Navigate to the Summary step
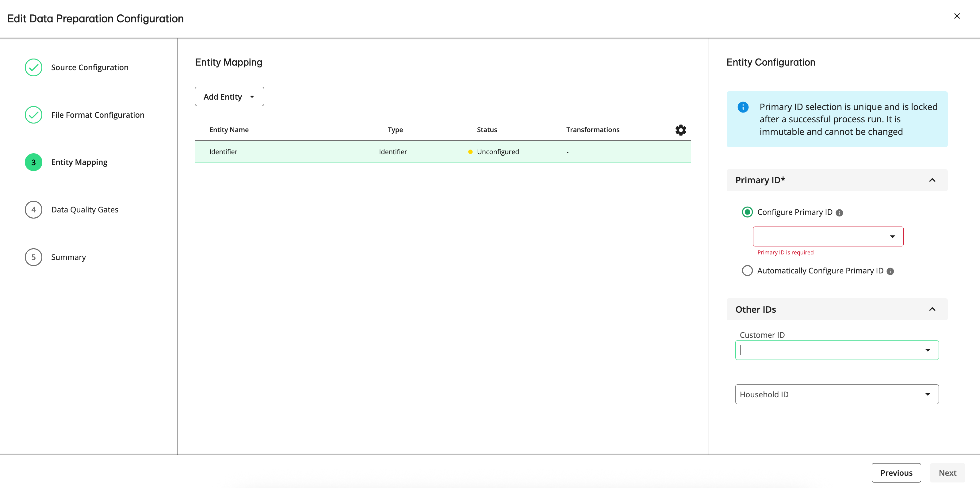Viewport: 980px width, 488px height. tap(68, 257)
